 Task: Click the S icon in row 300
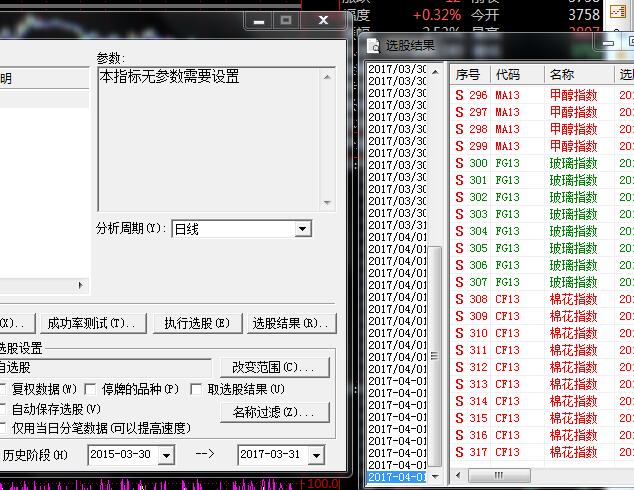pos(459,163)
